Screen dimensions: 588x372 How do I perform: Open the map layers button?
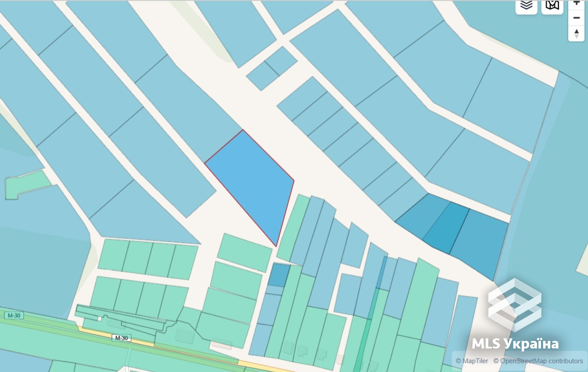[x=526, y=6]
